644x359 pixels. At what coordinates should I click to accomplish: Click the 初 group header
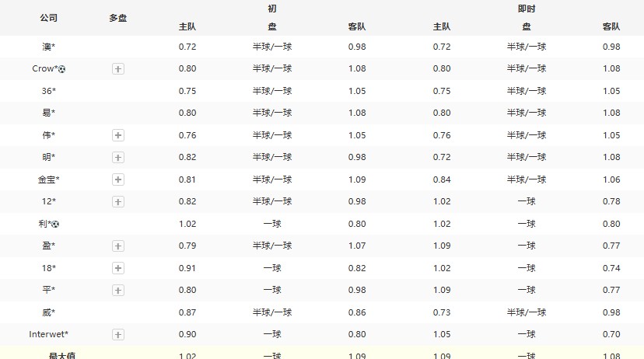click(x=271, y=9)
